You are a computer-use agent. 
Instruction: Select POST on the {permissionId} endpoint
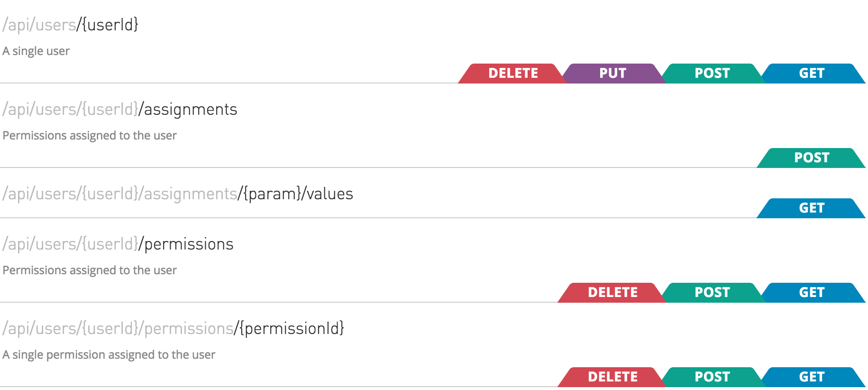[x=712, y=376]
